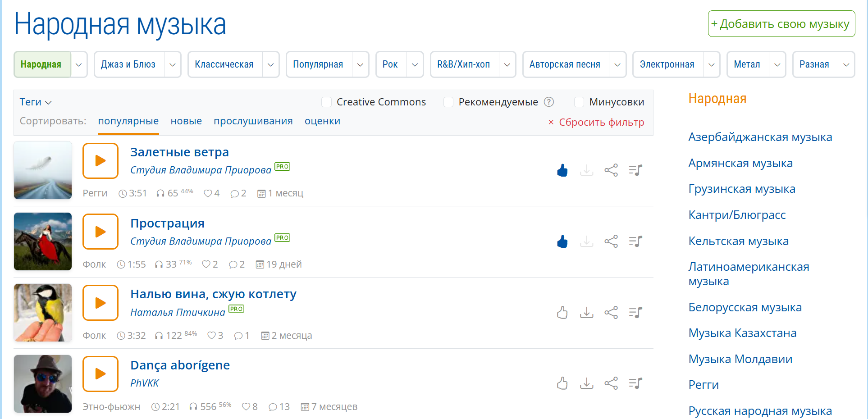Tick the Рекомендуемые checkbox

(448, 102)
